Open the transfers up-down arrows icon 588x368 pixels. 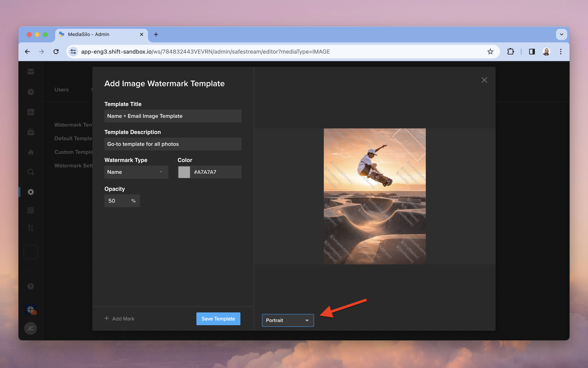[31, 228]
